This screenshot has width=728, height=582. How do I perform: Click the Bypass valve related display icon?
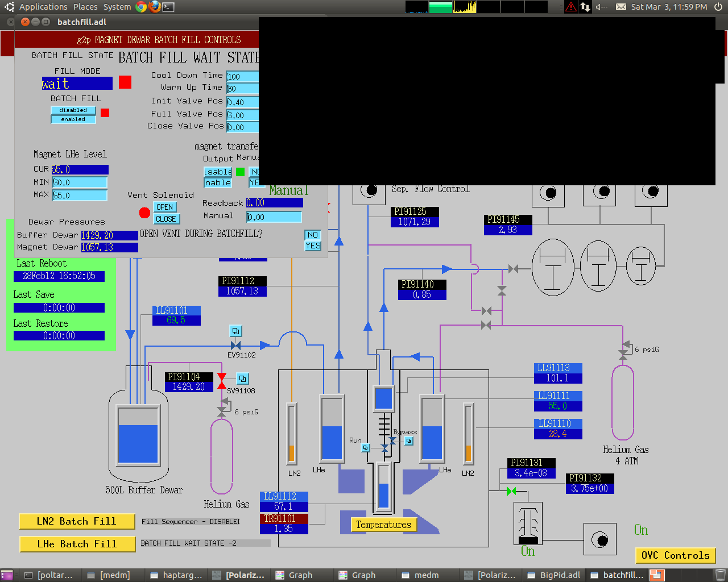pyautogui.click(x=408, y=440)
